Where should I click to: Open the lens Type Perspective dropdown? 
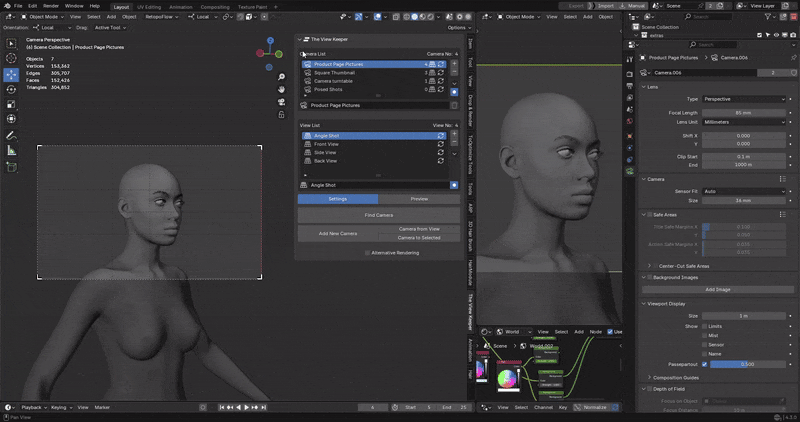point(744,99)
